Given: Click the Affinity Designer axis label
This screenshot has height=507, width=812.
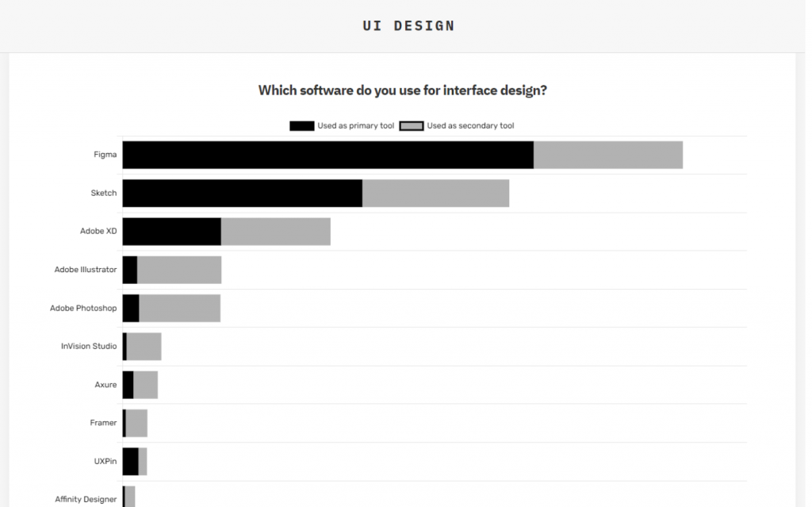Looking at the screenshot, I should point(86,499).
